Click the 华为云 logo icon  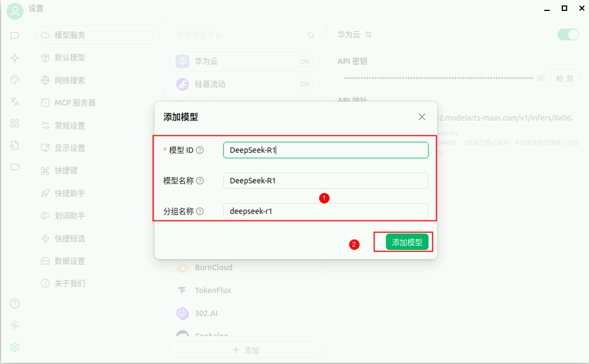182,61
